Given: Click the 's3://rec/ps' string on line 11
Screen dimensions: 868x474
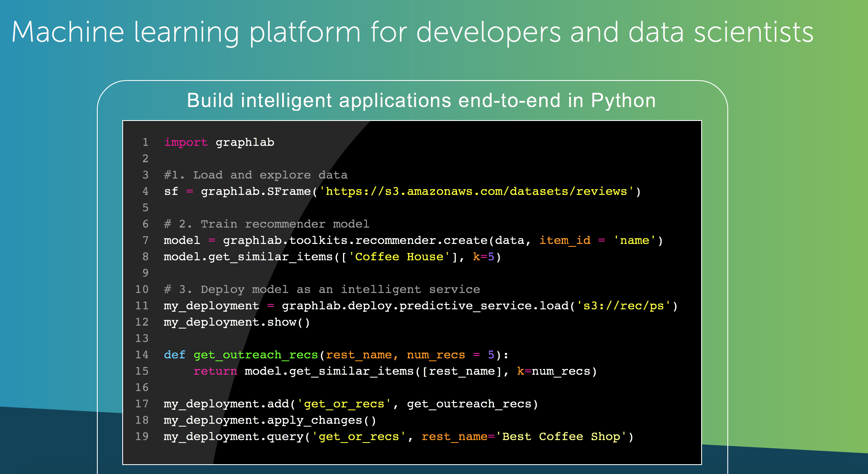Looking at the screenshot, I should [x=624, y=306].
